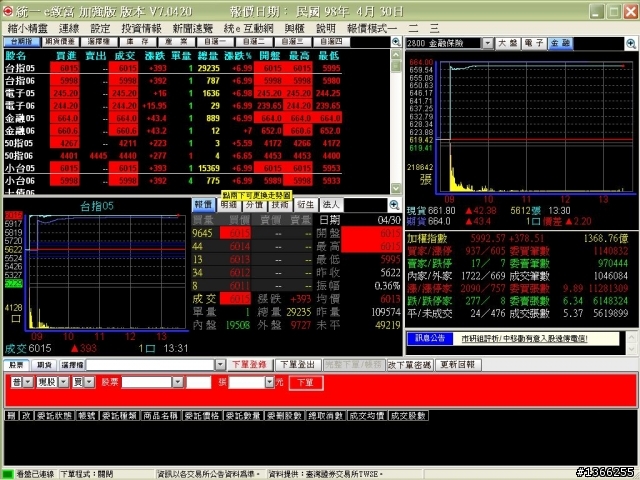Open the 說明 menu
The height and width of the screenshot is (480, 640).
click(326, 28)
